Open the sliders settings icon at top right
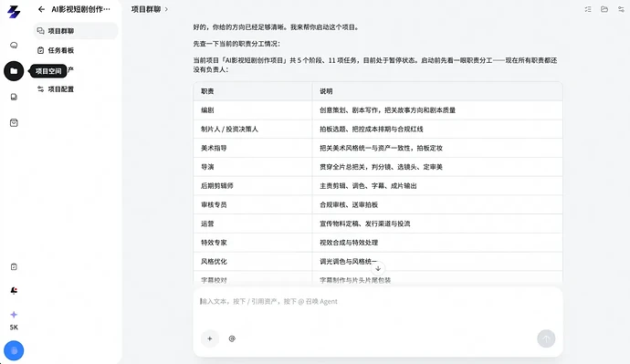Viewport: 630px width, 364px height. point(621,9)
